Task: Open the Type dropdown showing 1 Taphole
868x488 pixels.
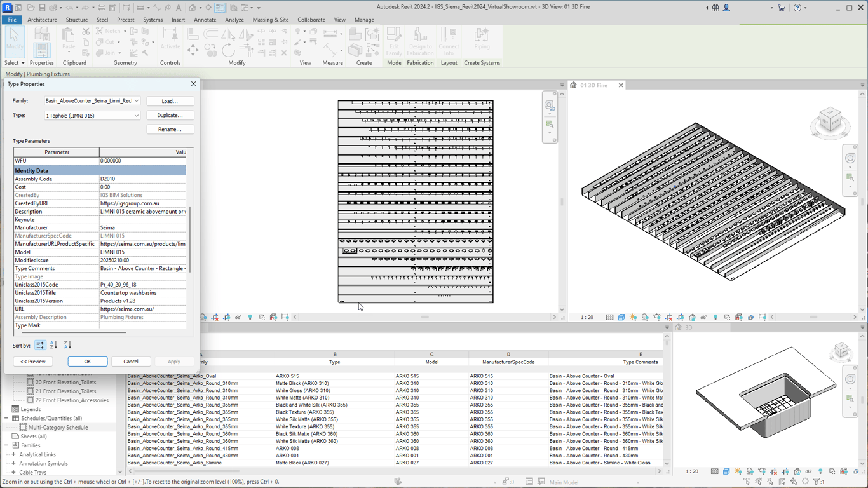Action: click(x=136, y=116)
